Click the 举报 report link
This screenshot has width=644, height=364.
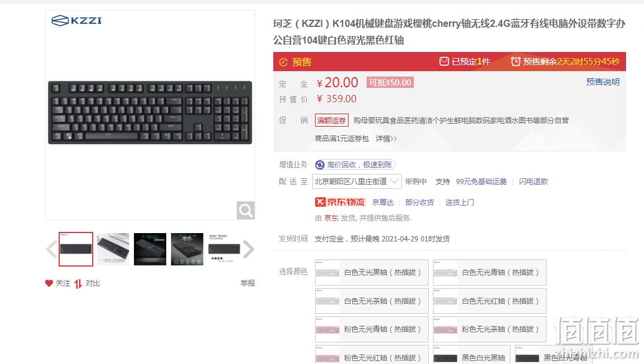[248, 283]
